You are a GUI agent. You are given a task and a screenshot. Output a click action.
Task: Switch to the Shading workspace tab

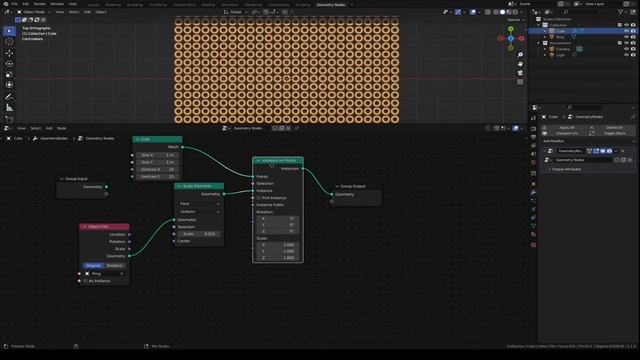[x=208, y=5]
